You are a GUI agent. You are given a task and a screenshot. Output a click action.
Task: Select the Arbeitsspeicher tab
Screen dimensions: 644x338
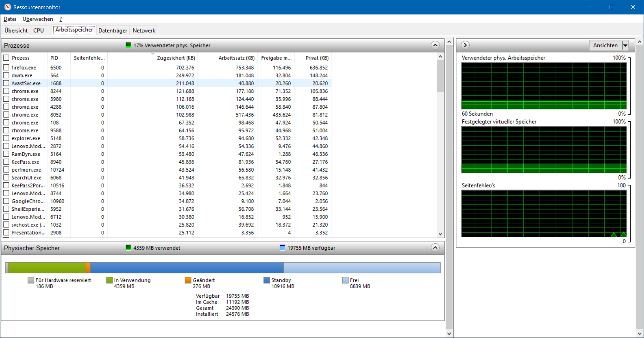[74, 30]
